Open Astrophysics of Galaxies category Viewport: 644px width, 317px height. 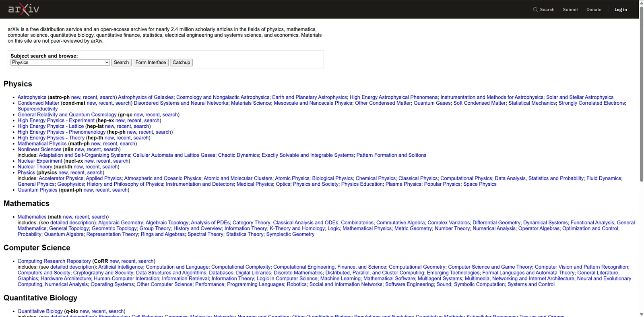pos(146,97)
